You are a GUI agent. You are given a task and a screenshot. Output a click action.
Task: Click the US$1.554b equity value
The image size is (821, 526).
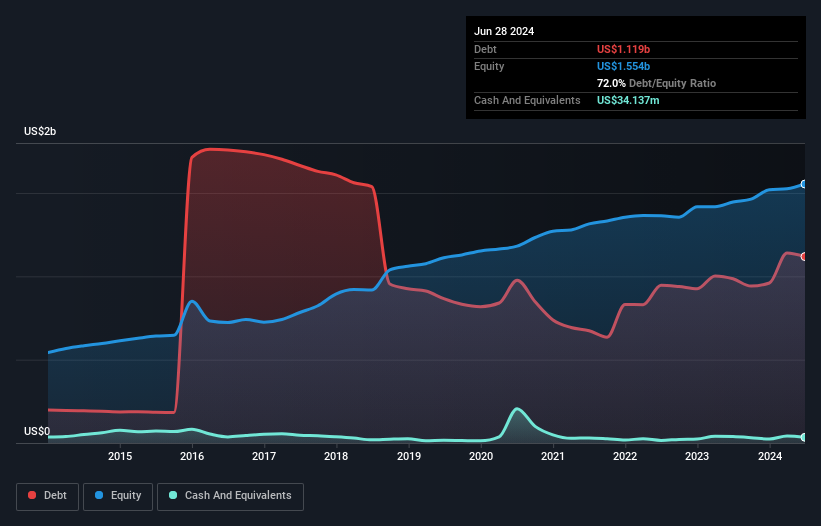(623, 66)
